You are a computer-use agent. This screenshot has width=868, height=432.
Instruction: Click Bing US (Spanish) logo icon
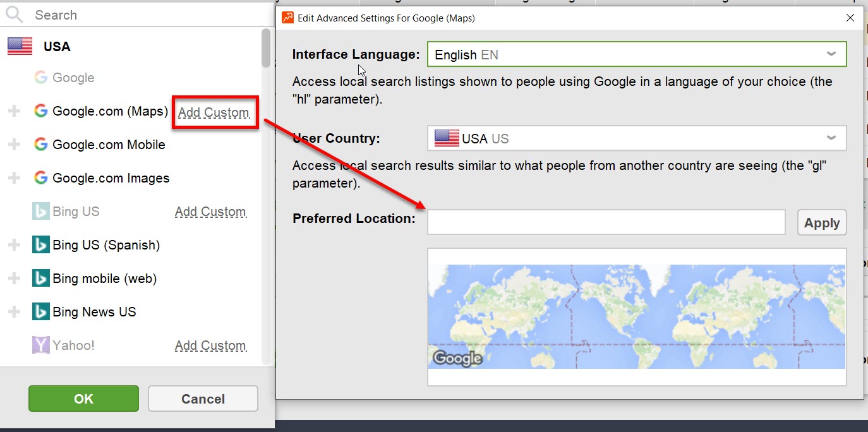(41, 245)
